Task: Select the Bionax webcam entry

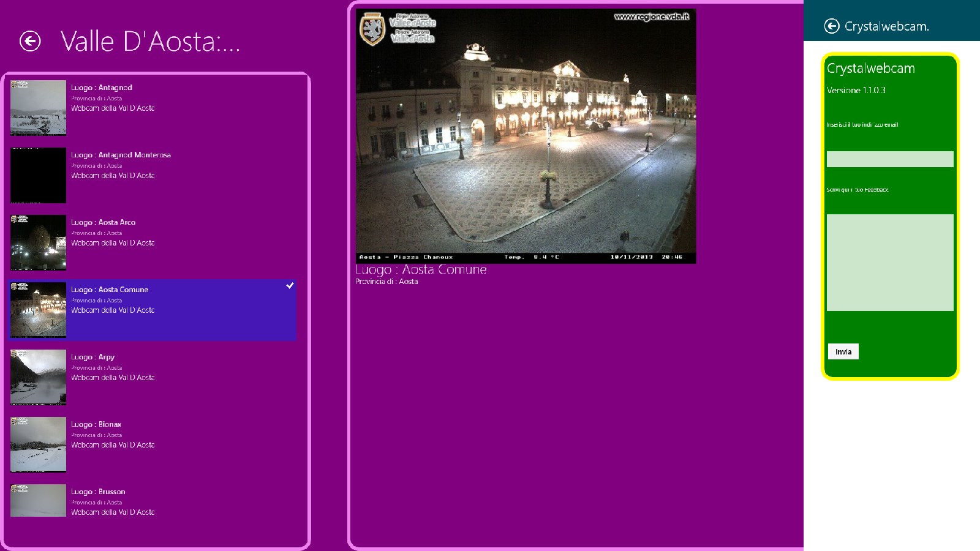Action: 153,444
